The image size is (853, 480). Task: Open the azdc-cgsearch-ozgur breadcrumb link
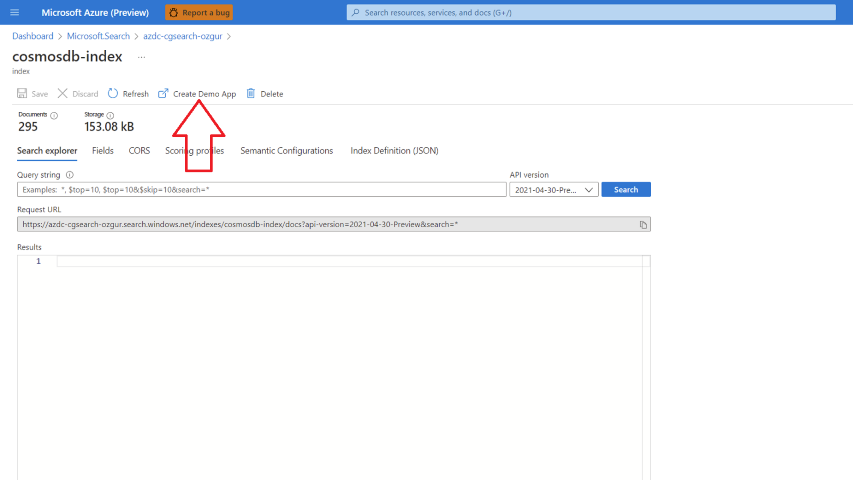tap(183, 36)
